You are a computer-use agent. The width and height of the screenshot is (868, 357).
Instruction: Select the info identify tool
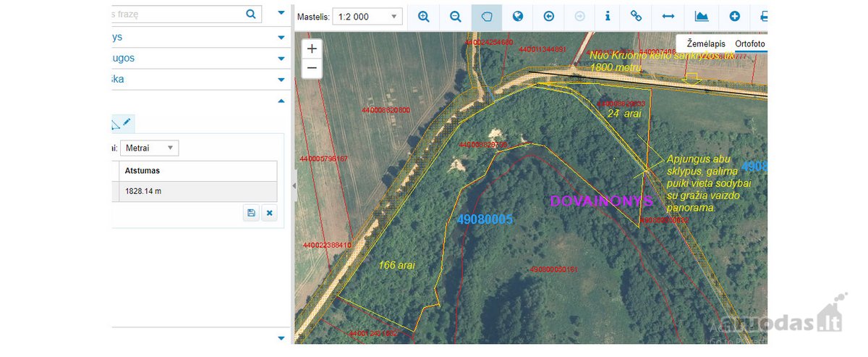coord(608,16)
